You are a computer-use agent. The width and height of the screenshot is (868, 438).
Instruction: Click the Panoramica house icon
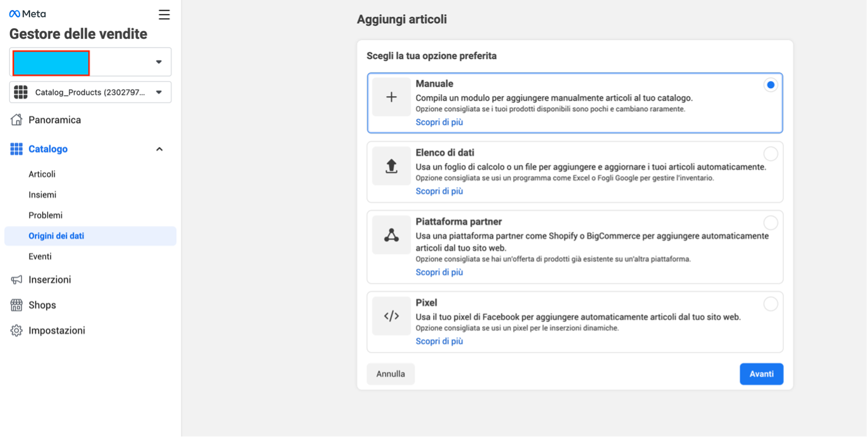coord(16,120)
